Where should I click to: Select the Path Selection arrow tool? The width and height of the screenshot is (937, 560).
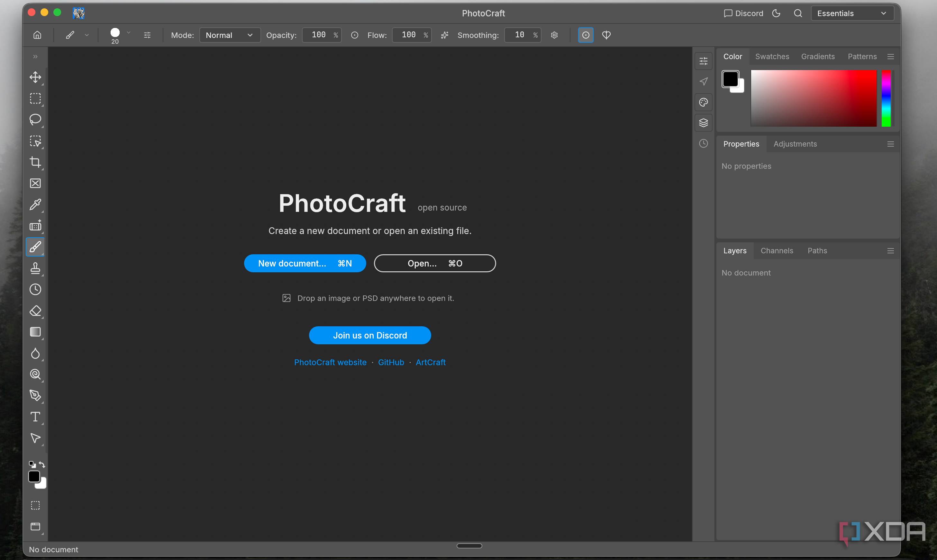[35, 438]
